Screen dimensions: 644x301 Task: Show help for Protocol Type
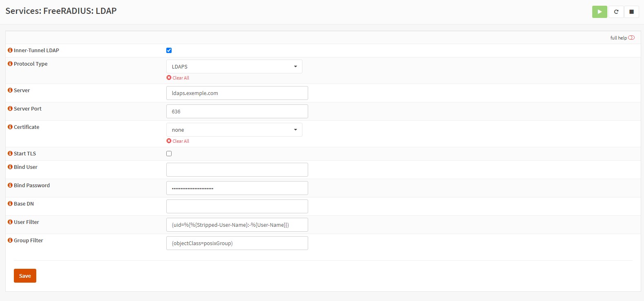click(10, 64)
